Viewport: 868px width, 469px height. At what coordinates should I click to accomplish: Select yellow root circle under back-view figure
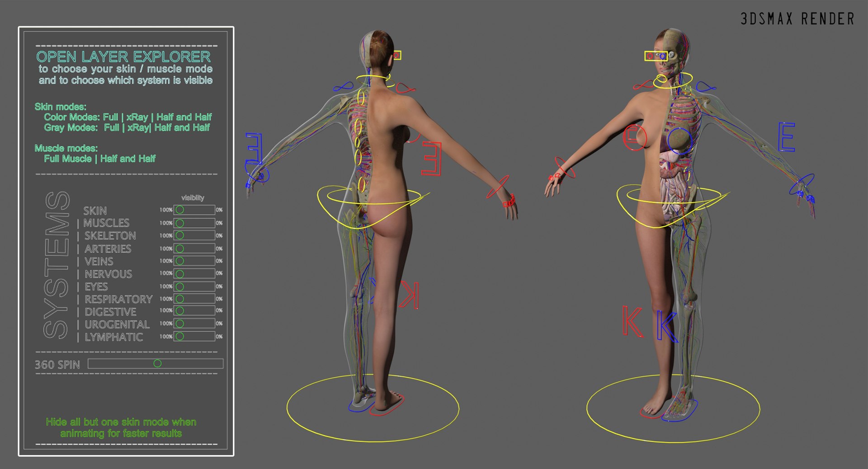[373, 408]
